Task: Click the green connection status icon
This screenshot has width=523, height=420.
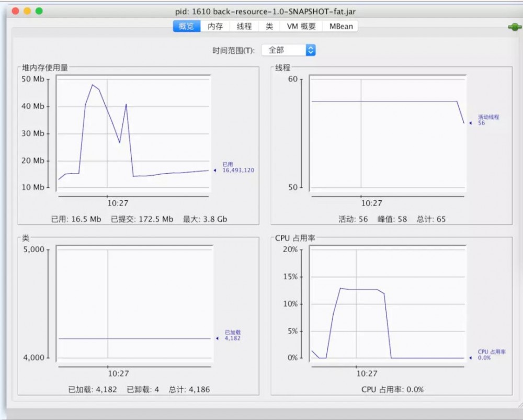Action: pyautogui.click(x=514, y=26)
